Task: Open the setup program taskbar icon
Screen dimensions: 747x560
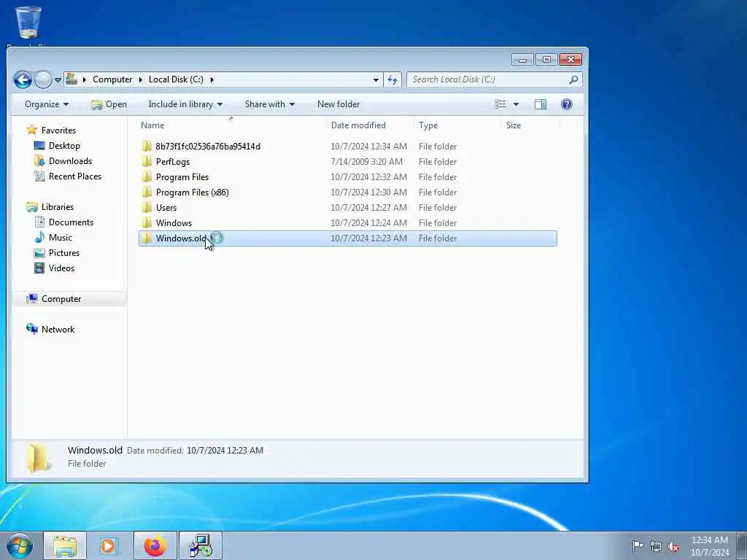Action: coord(200,546)
